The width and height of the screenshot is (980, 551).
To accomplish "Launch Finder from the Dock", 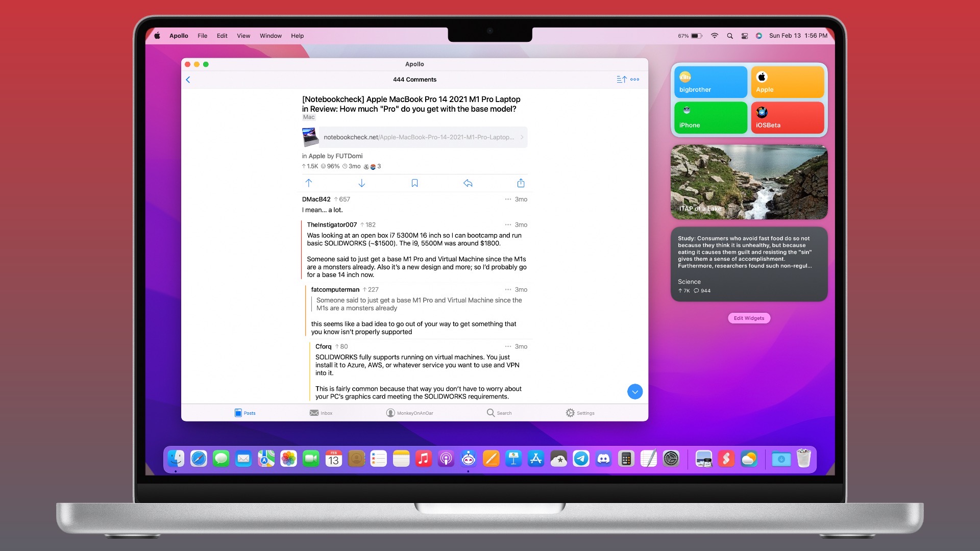I will coord(176,459).
